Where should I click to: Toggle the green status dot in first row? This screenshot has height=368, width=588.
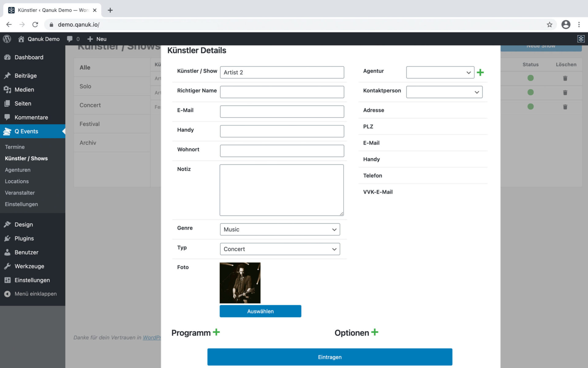(530, 78)
